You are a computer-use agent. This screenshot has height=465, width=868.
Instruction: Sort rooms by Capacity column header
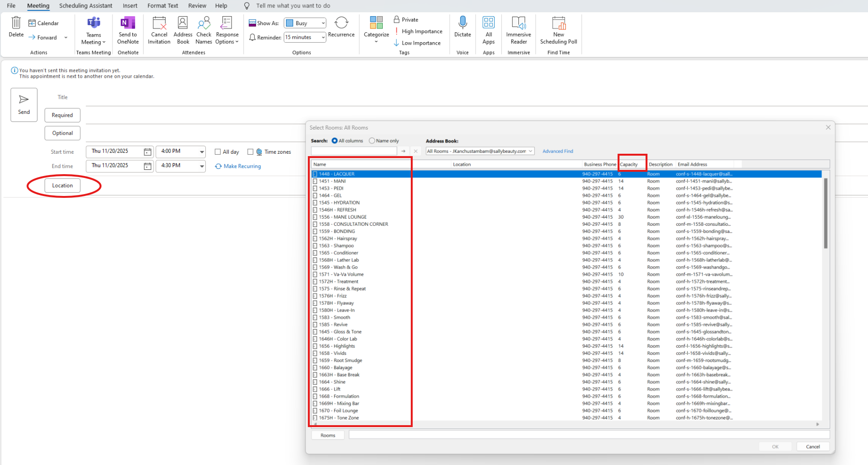632,164
